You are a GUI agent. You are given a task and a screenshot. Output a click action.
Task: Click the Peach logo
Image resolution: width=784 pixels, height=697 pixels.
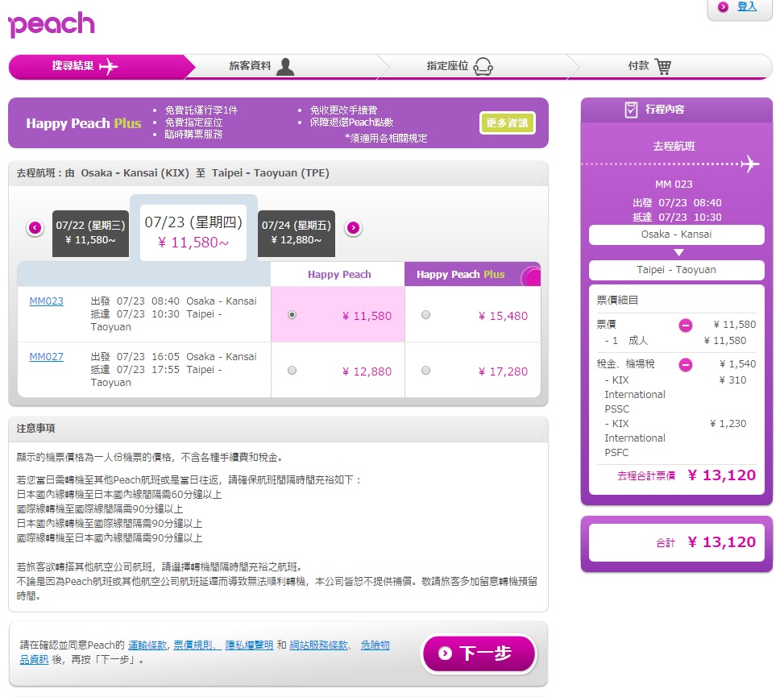pos(51,24)
